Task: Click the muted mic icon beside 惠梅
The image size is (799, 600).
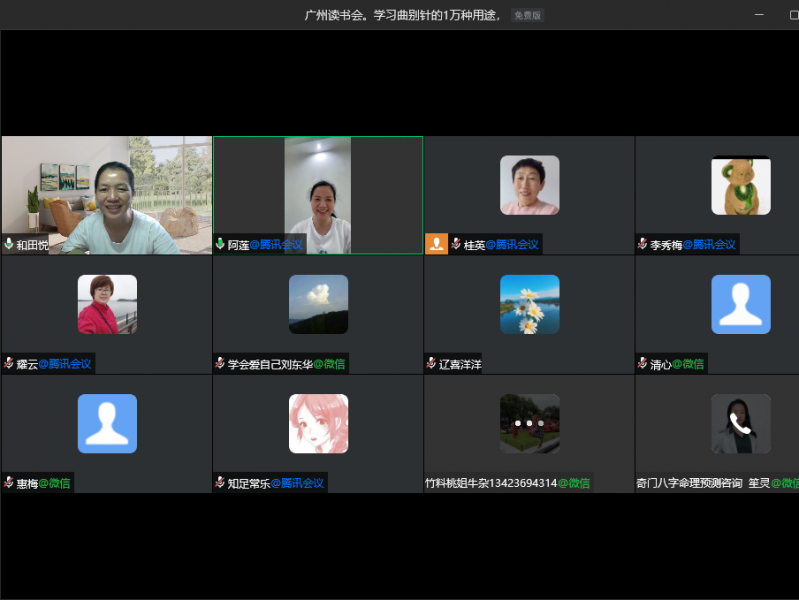Action: (x=9, y=483)
